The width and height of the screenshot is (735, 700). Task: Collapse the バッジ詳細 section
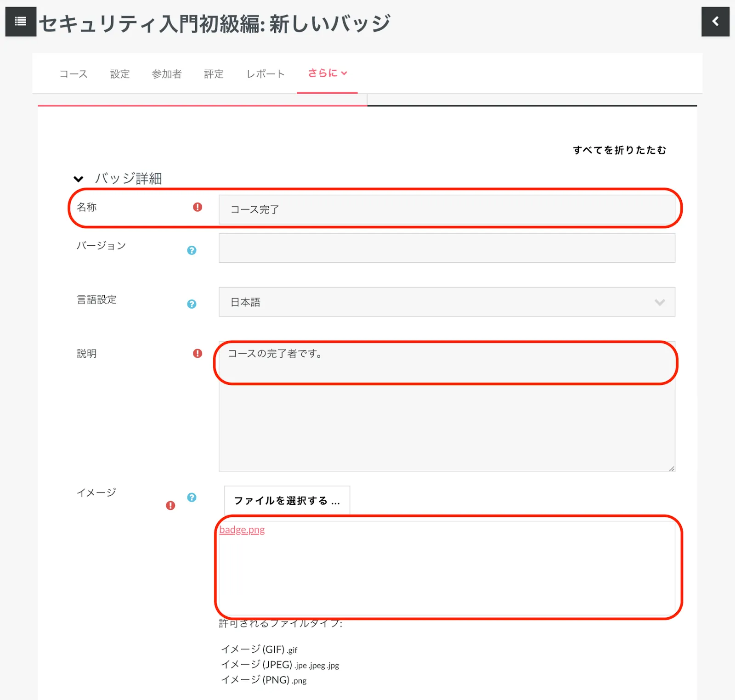click(79, 179)
